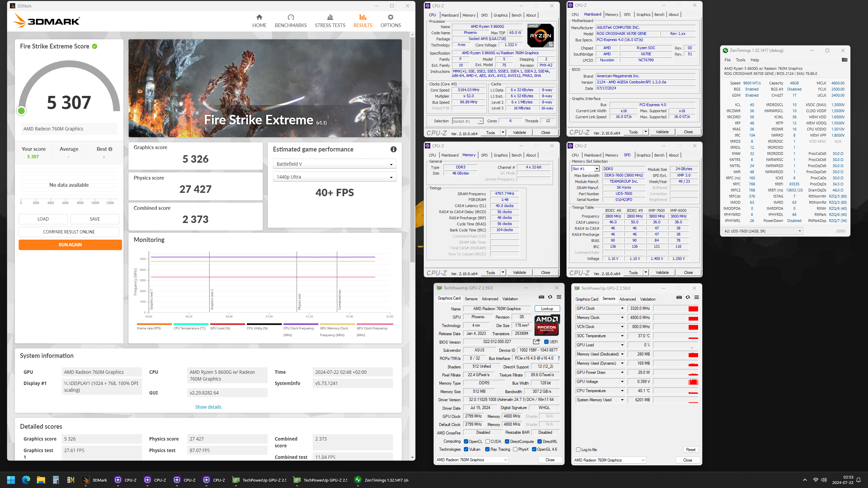Toggle the DirectCompute checkbox in GPU-Z
Viewport: 868px width, 488px height.
tap(507, 441)
